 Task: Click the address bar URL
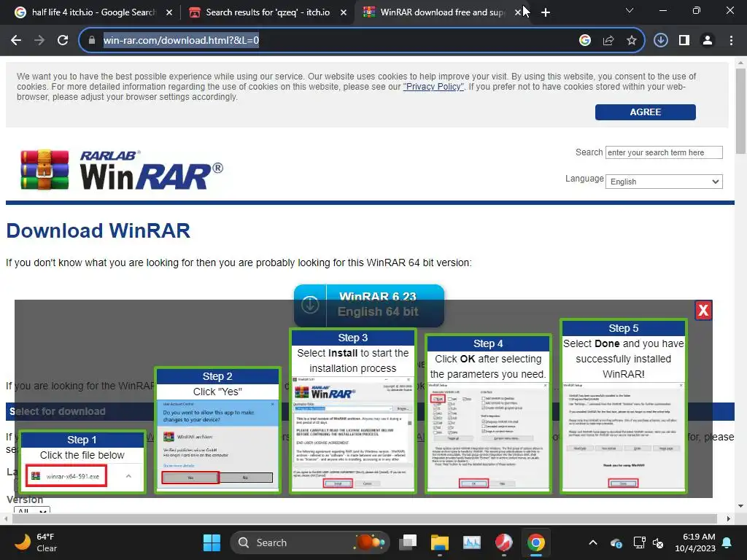click(181, 41)
